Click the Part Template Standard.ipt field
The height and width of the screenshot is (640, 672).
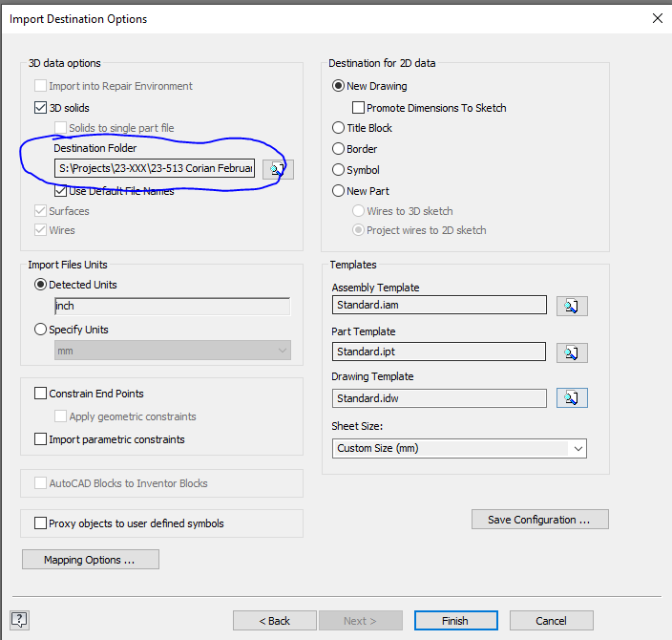pyautogui.click(x=439, y=352)
